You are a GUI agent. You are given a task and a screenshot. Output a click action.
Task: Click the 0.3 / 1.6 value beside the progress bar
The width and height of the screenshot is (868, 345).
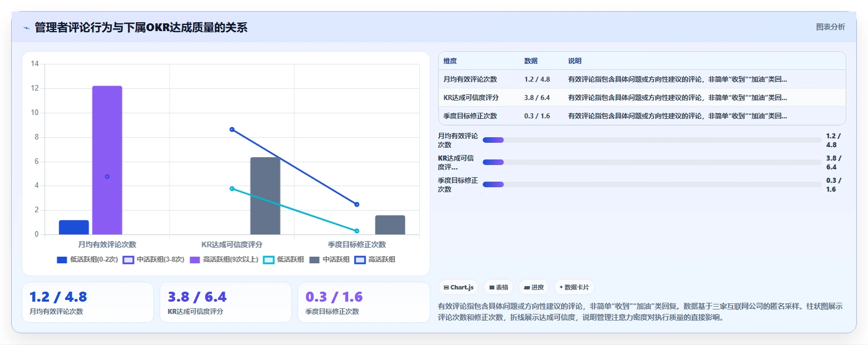[834, 184]
